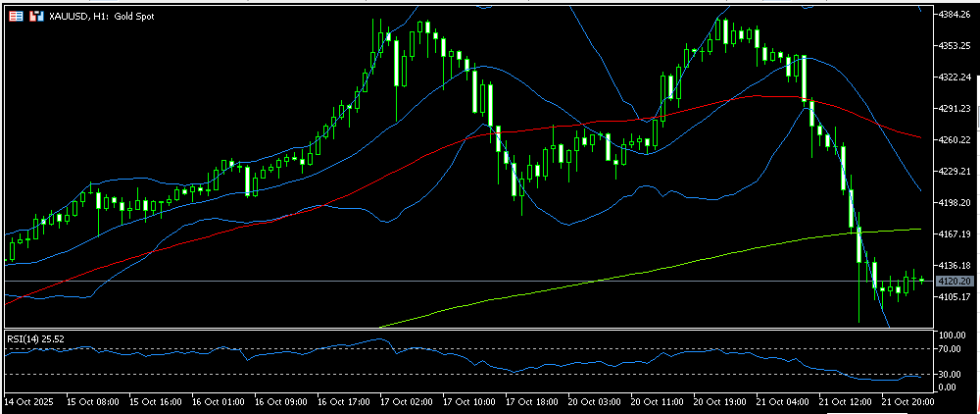Screen dimensions: 980x414
Task: Click the 4384.26 price scale label
Action: point(955,14)
